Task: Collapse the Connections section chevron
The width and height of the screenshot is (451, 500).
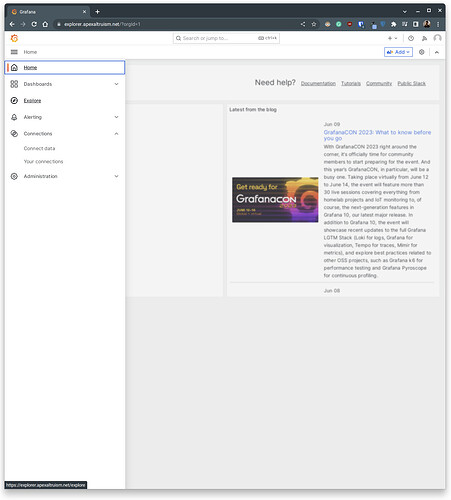Action: click(116, 134)
